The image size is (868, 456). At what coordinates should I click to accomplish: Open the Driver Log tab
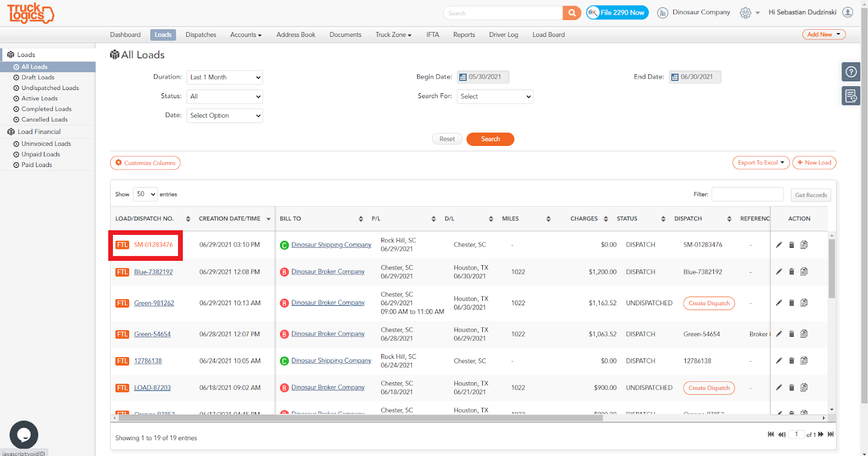pos(503,35)
